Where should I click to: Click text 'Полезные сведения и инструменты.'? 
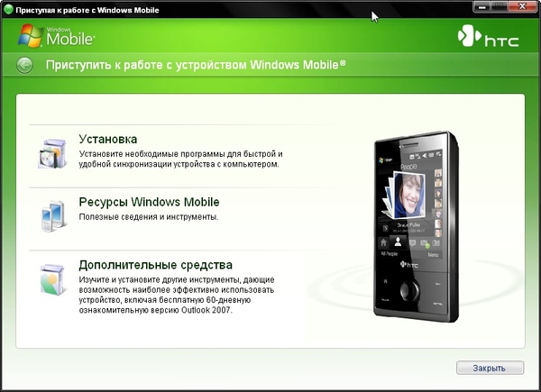tap(149, 217)
